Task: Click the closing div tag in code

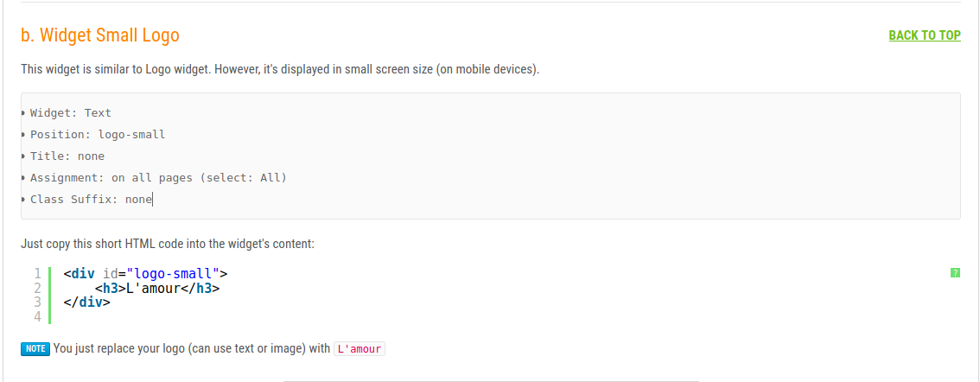Action: 86,302
